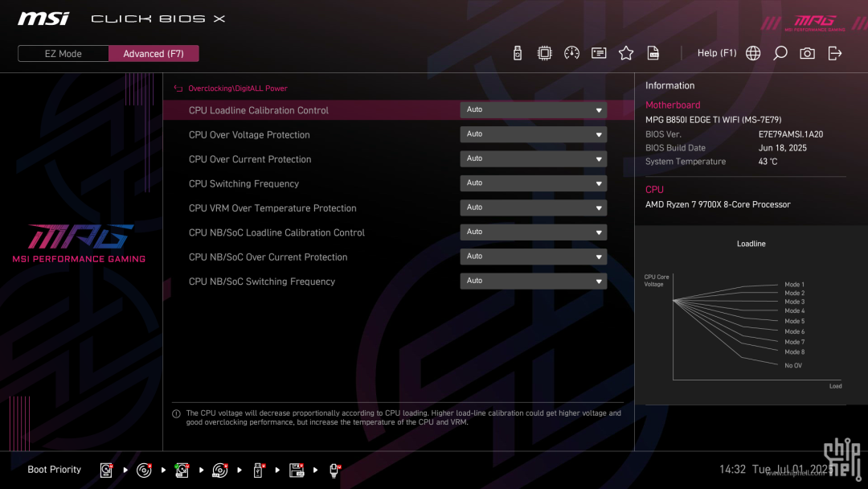Viewport: 868px width, 489px height.
Task: Click Mode 8 in the Loadline chart
Action: tap(794, 352)
